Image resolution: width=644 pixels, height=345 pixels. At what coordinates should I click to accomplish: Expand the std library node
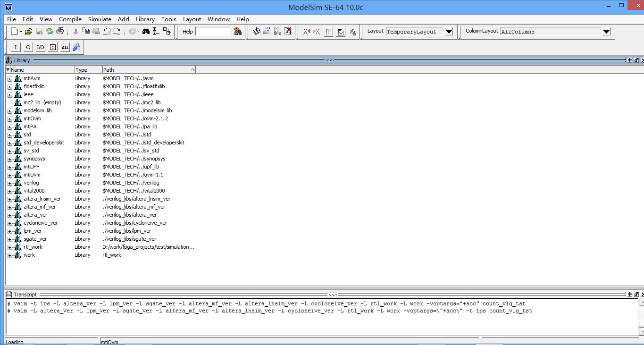[x=9, y=135]
